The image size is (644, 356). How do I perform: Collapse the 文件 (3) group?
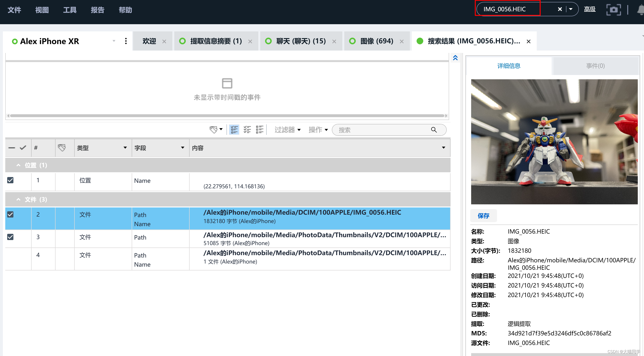click(x=18, y=199)
